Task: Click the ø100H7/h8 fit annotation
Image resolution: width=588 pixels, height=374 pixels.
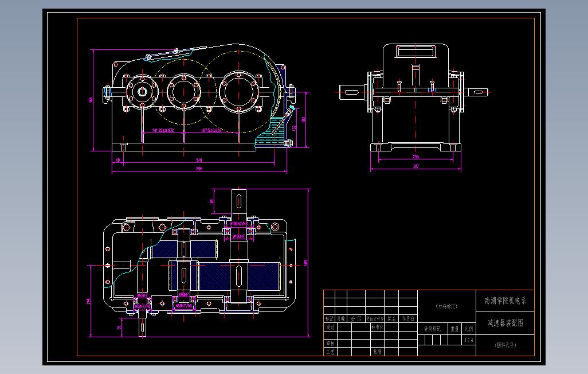Action: tap(239, 224)
